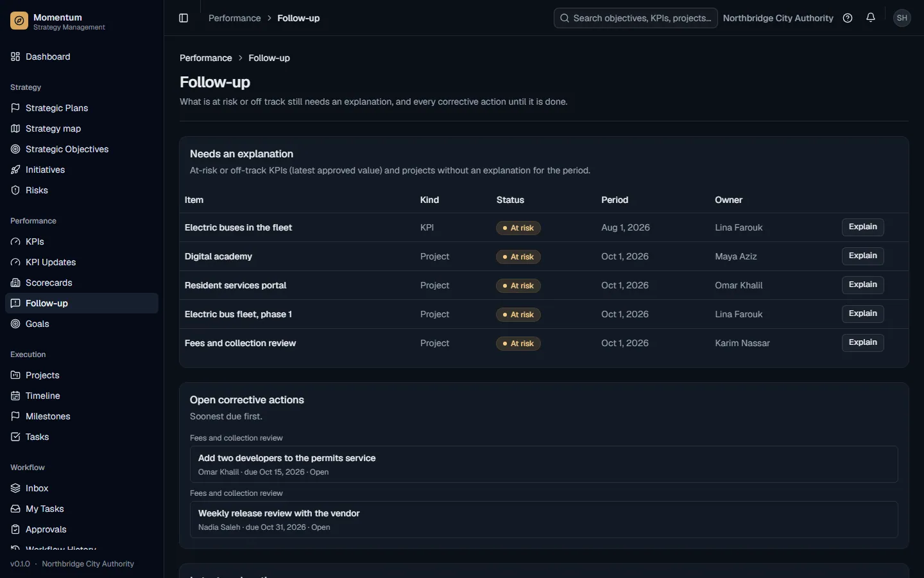Viewport: 924px width, 578px height.
Task: Click the Aug 1, 2026 period cell
Action: click(626, 227)
